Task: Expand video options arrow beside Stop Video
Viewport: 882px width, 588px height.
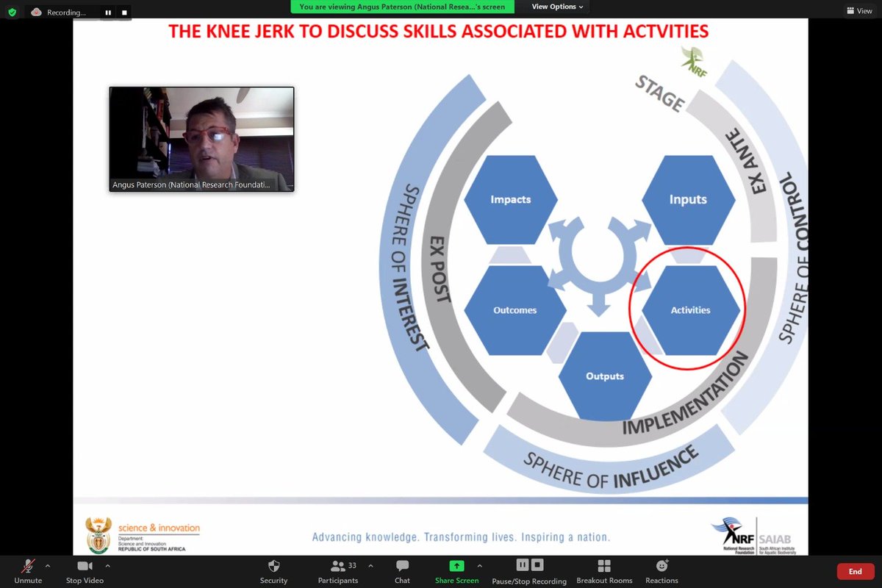Action: click(107, 566)
